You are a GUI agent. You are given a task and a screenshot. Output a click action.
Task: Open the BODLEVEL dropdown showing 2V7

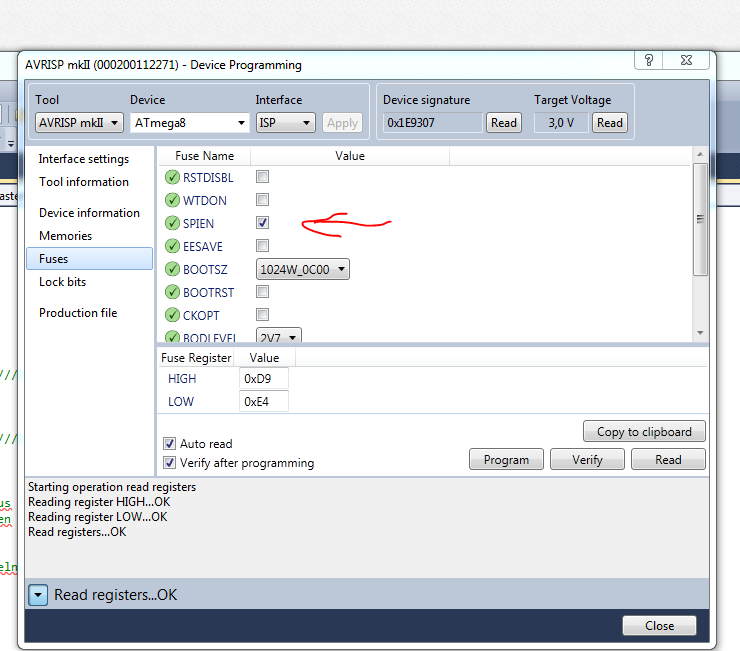278,336
